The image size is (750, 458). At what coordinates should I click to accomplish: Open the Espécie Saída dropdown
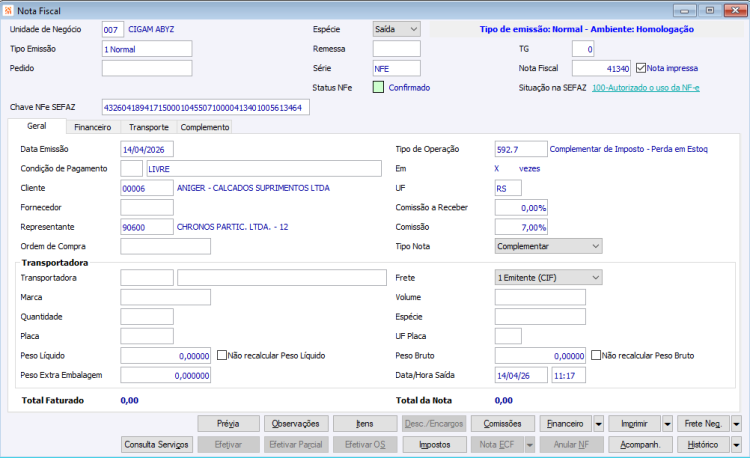pyautogui.click(x=397, y=29)
